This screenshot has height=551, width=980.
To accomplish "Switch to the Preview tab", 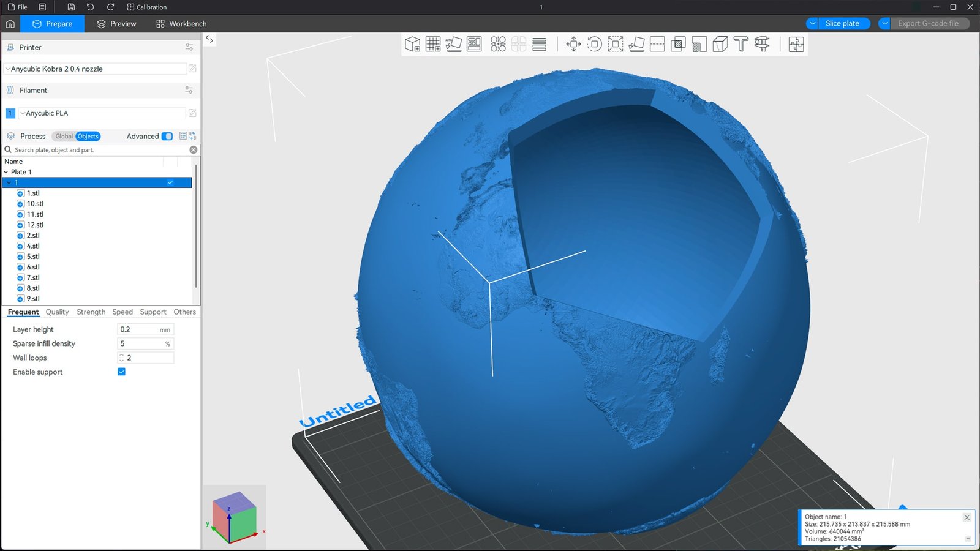I will point(116,24).
